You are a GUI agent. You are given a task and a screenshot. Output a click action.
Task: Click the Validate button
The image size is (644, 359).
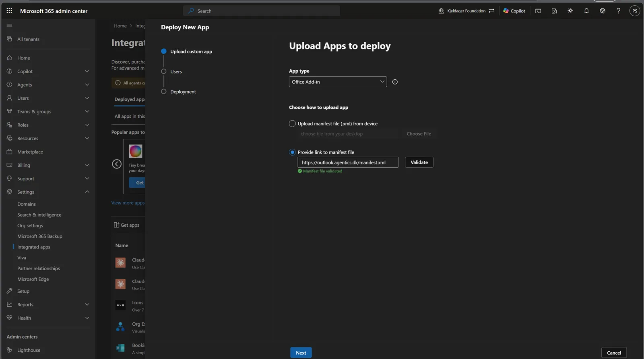tap(419, 162)
